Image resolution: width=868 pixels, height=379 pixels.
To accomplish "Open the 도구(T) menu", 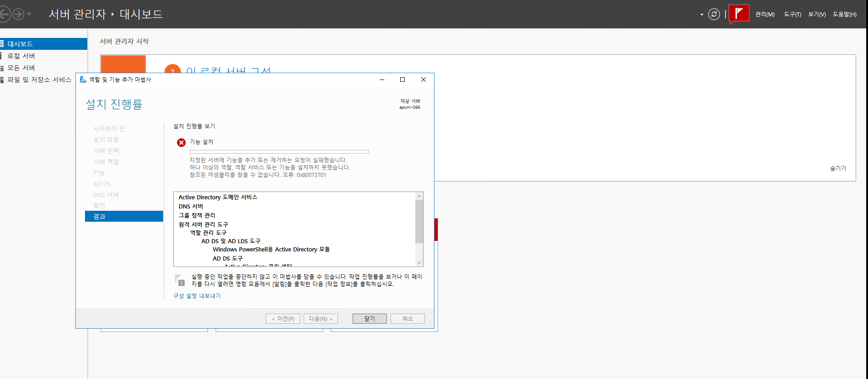I will pos(793,14).
